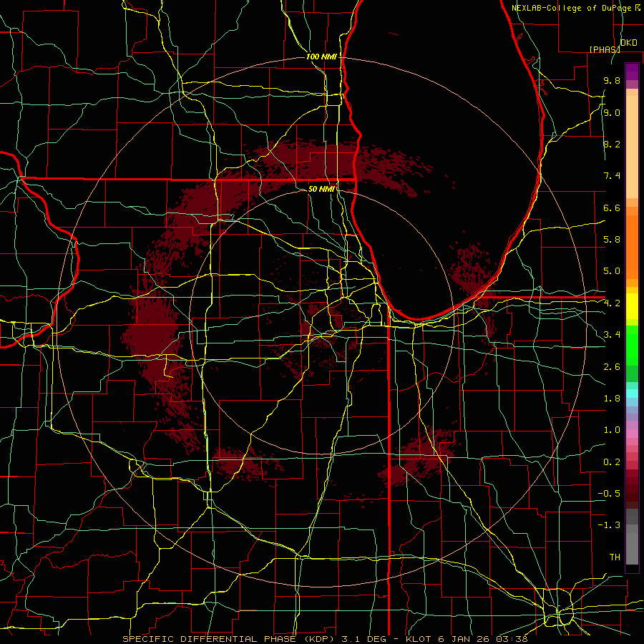Click the NEXLAB-College of DuPage label

[573, 8]
